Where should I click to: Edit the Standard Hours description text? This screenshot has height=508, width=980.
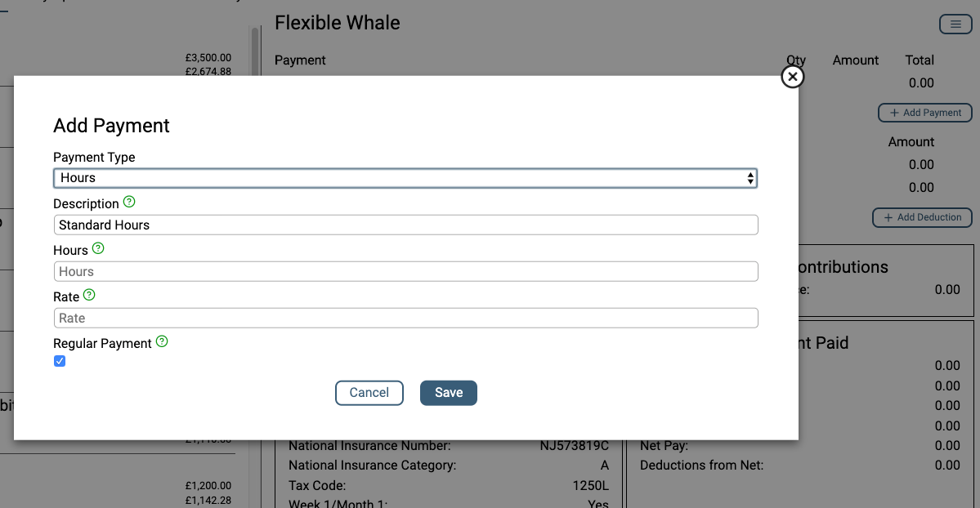[406, 225]
